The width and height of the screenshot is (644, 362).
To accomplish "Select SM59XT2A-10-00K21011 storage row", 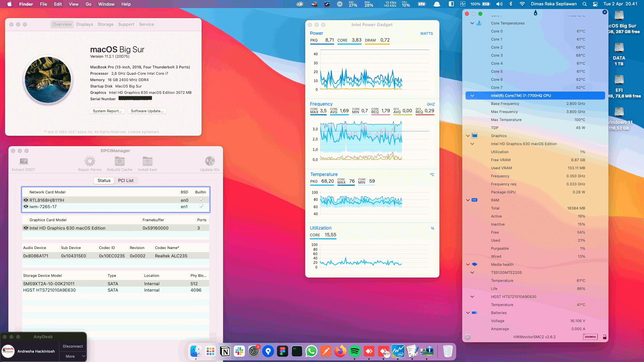I will [x=115, y=284].
